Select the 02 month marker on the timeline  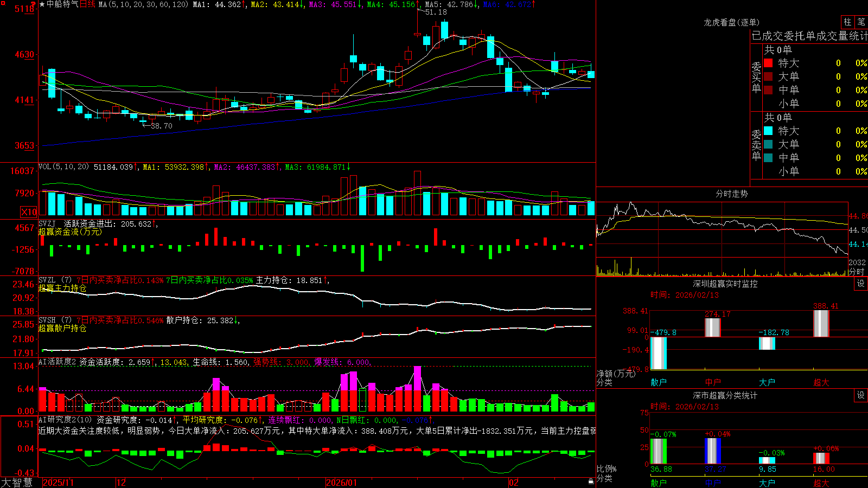tap(514, 483)
